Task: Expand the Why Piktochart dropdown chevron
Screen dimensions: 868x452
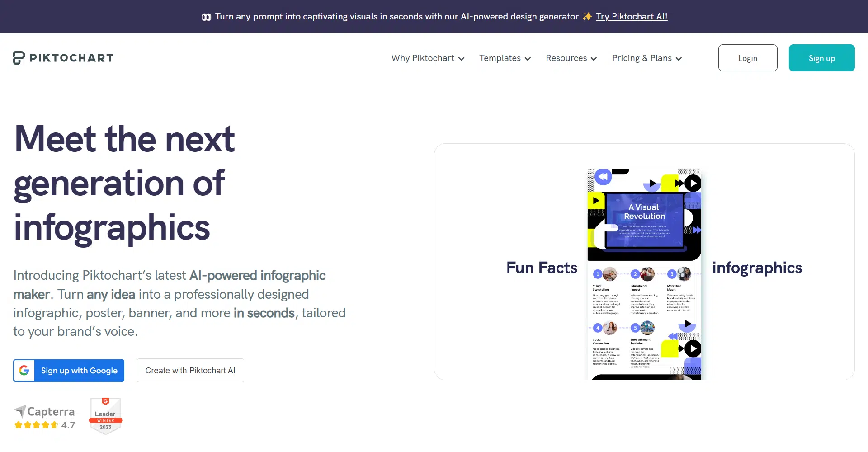Action: pyautogui.click(x=461, y=59)
